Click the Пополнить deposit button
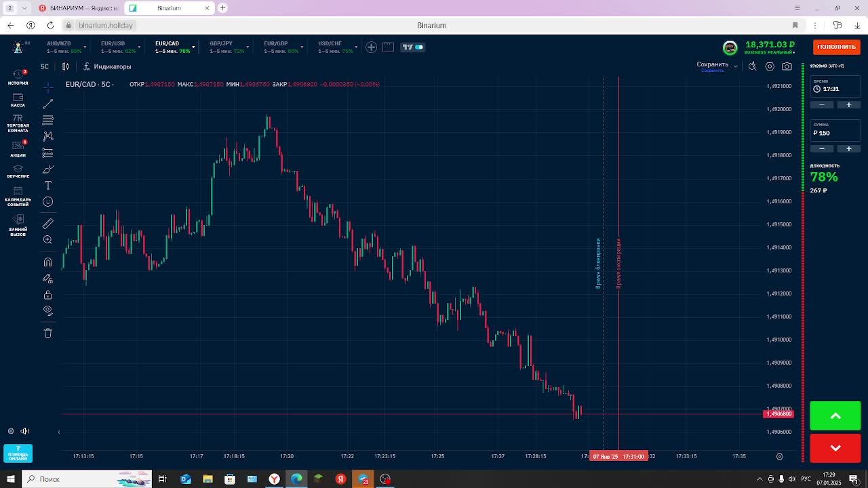This screenshot has width=868, height=488. pos(837,47)
